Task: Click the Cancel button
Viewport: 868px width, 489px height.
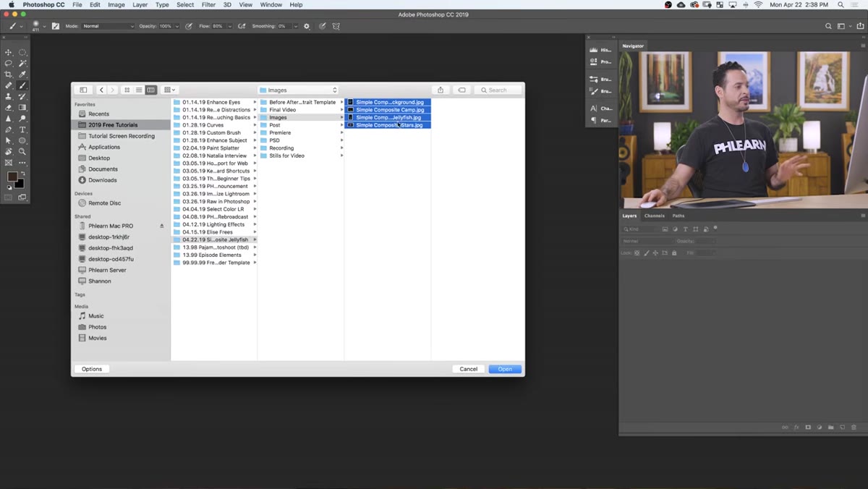Action: (x=469, y=369)
